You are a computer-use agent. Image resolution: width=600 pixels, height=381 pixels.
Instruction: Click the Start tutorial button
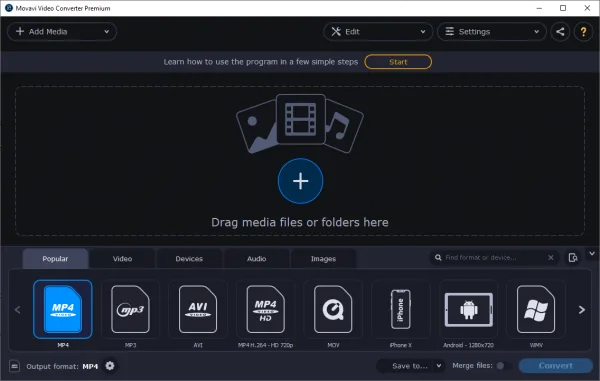[x=398, y=62]
